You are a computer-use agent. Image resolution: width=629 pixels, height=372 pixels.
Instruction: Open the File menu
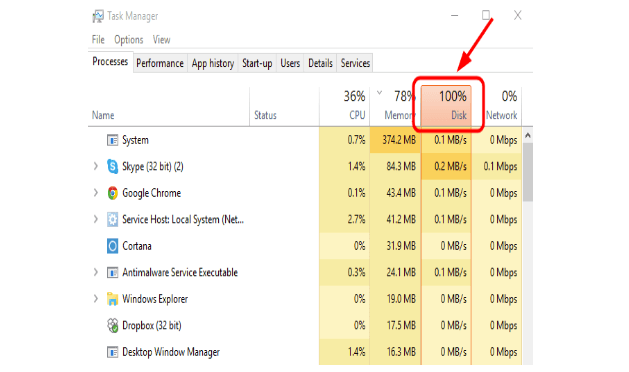coord(98,40)
